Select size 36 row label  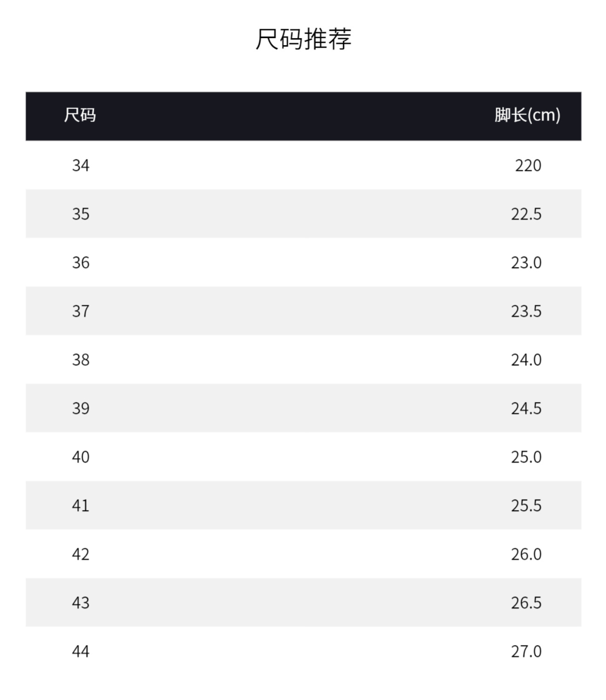click(81, 262)
